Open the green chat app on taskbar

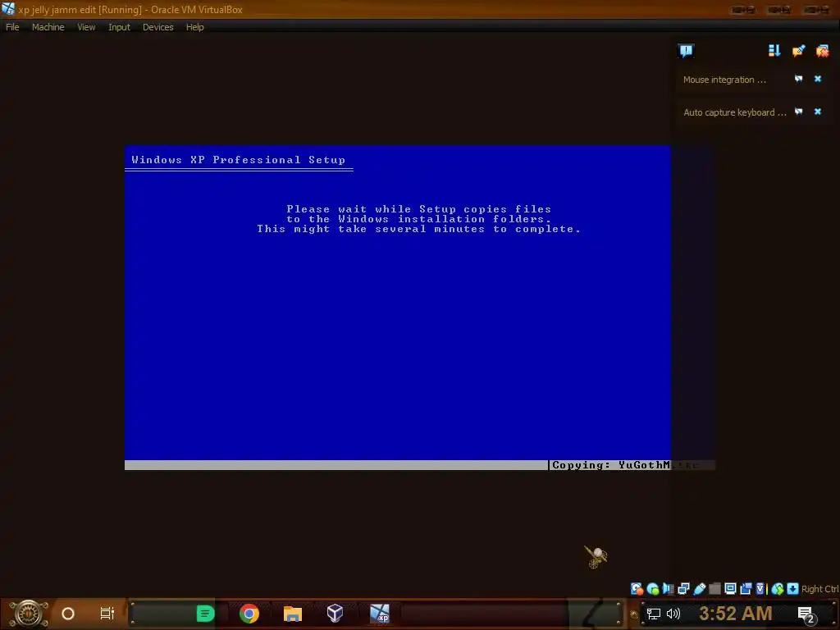pyautogui.click(x=205, y=614)
